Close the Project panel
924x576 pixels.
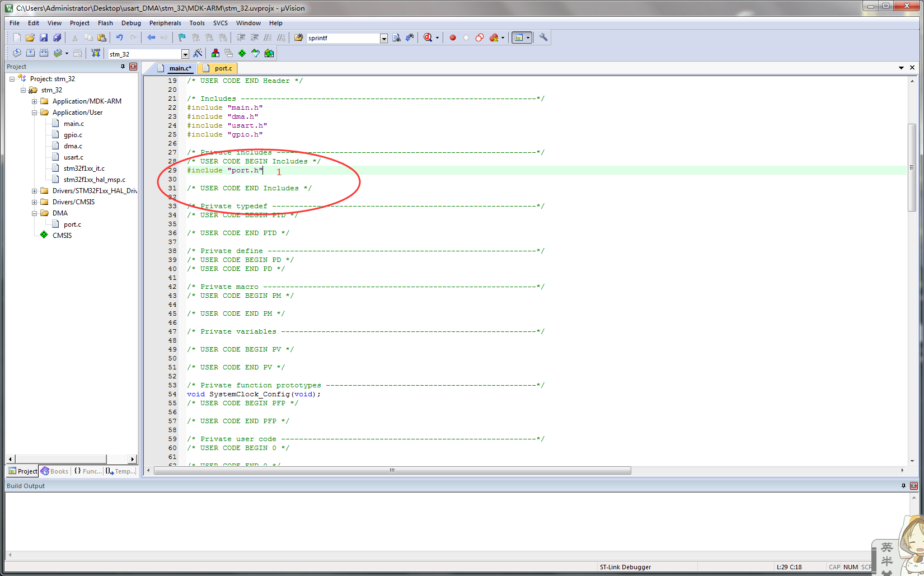(133, 67)
